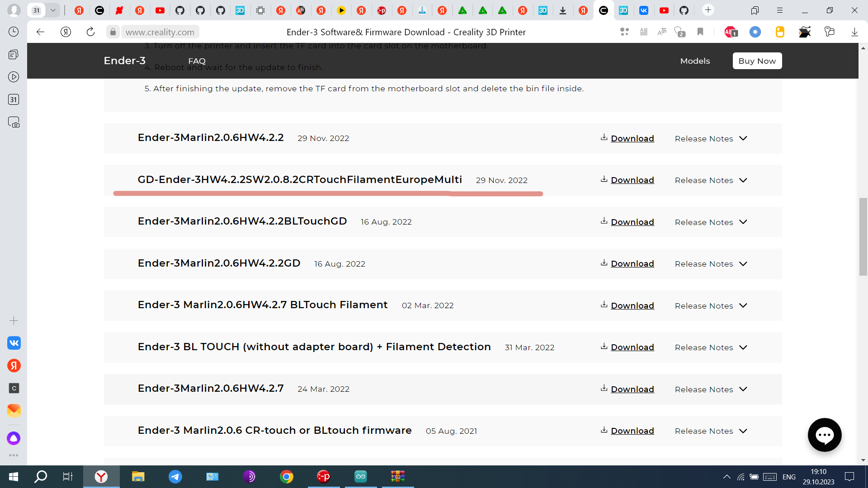The image size is (868, 488).
Task: Open the FAQ menu item
Action: click(x=197, y=61)
